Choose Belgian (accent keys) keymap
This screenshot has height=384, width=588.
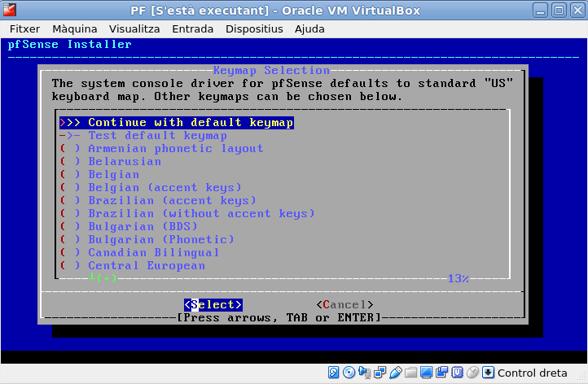click(151, 187)
